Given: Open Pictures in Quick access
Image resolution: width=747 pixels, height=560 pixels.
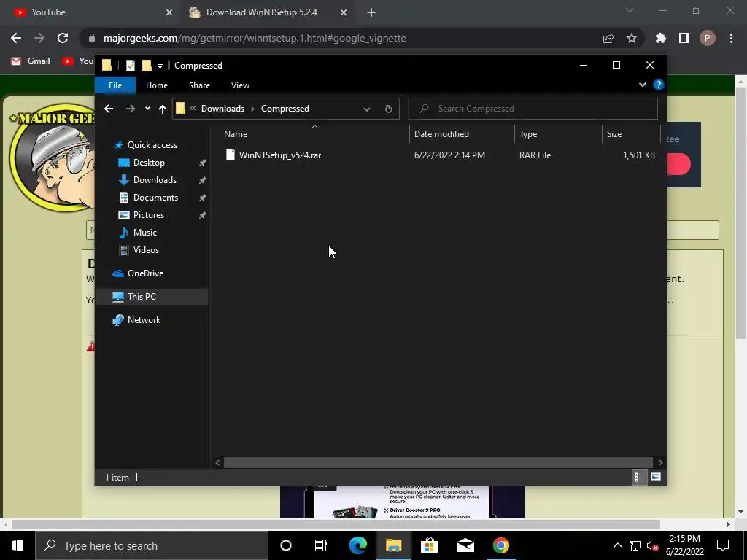Looking at the screenshot, I should (149, 215).
